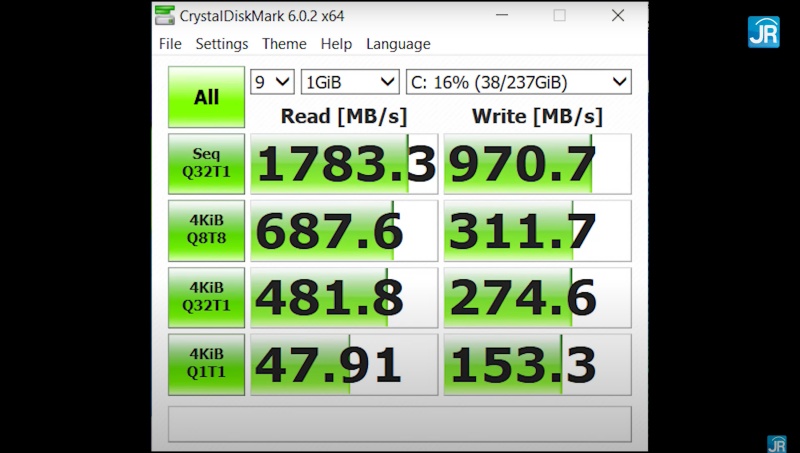This screenshot has width=800, height=453.
Task: Click the 4KiB Q8T8 read result 687.6
Action: (344, 231)
